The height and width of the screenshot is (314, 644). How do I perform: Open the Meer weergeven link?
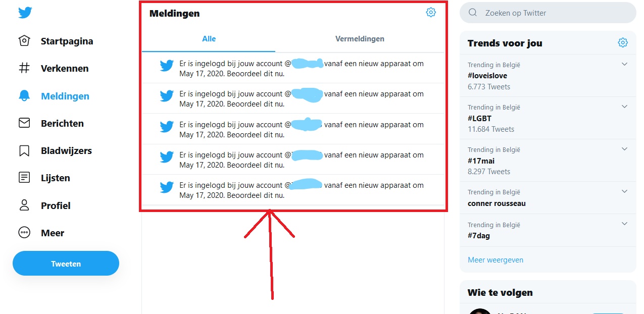coord(496,260)
